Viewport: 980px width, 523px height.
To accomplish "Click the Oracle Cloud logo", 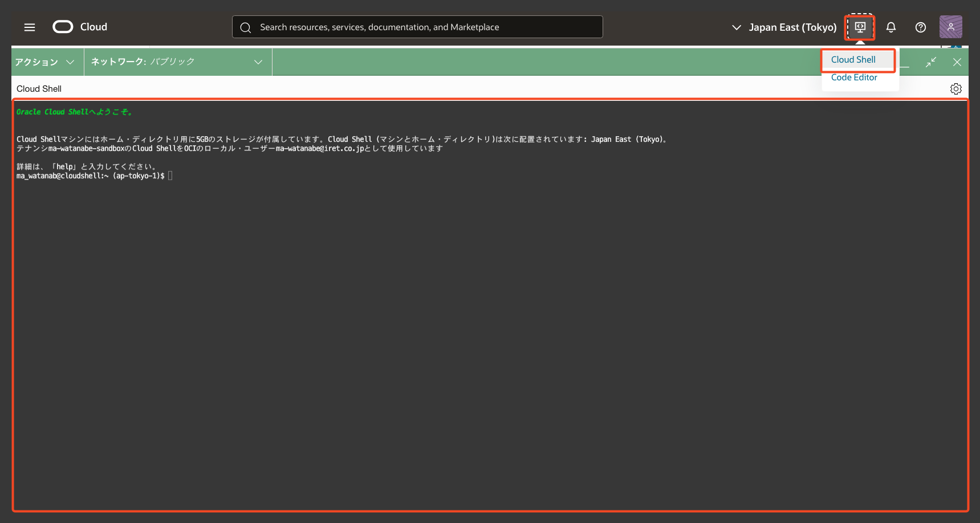I will (x=80, y=27).
